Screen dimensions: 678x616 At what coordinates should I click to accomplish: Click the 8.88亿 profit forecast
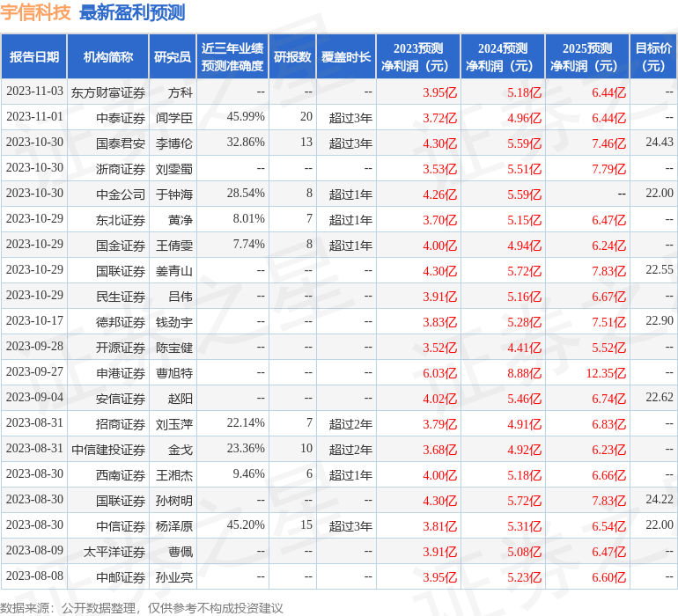coord(524,373)
